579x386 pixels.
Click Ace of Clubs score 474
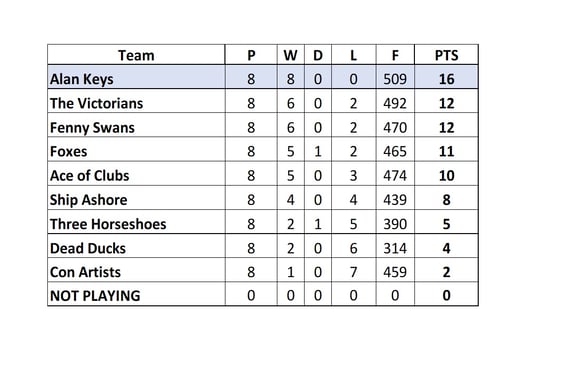click(x=395, y=176)
